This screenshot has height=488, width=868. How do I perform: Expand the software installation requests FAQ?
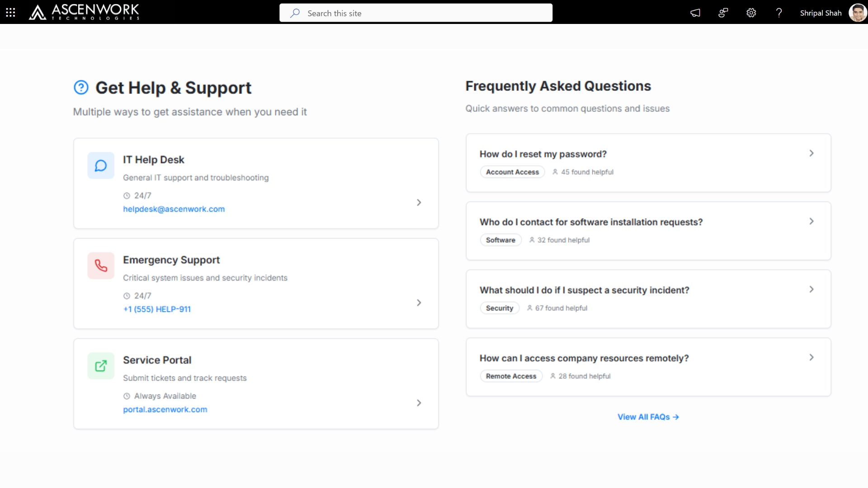click(x=811, y=221)
